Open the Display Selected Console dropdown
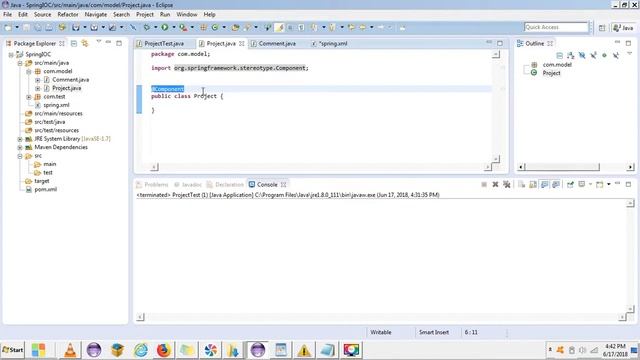Image resolution: width=640 pixels, height=360 pixels. point(590,184)
